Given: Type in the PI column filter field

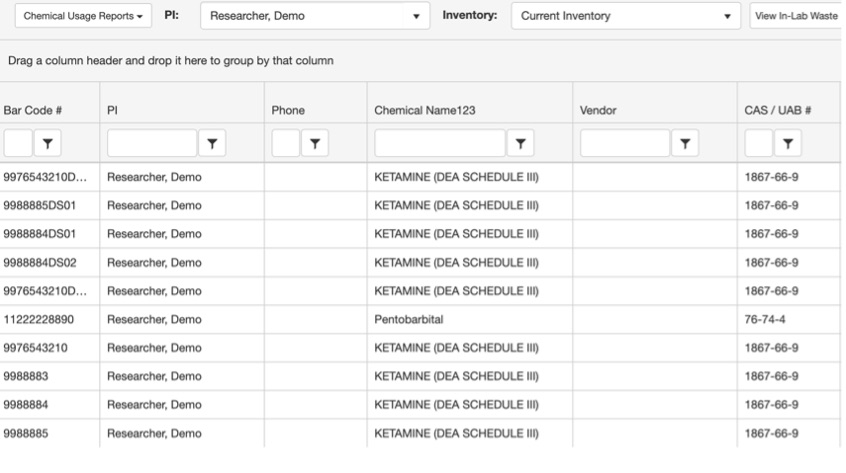Looking at the screenshot, I should [x=152, y=143].
